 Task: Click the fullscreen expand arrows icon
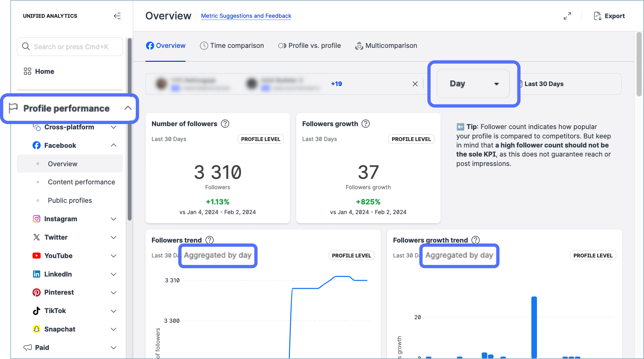click(567, 16)
